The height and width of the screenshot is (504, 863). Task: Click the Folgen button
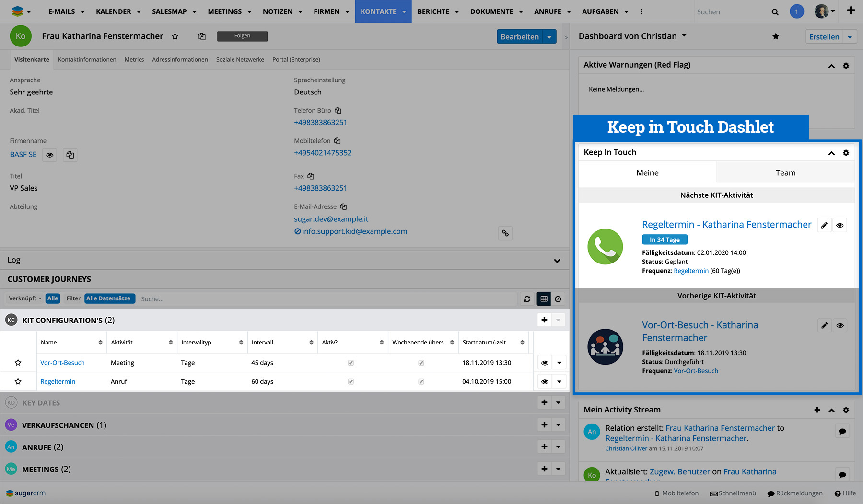(242, 36)
